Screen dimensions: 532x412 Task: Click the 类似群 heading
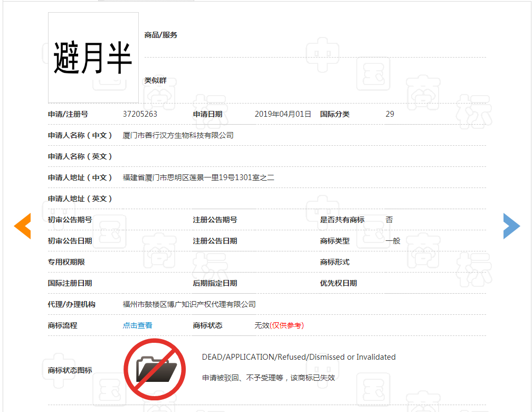point(156,80)
